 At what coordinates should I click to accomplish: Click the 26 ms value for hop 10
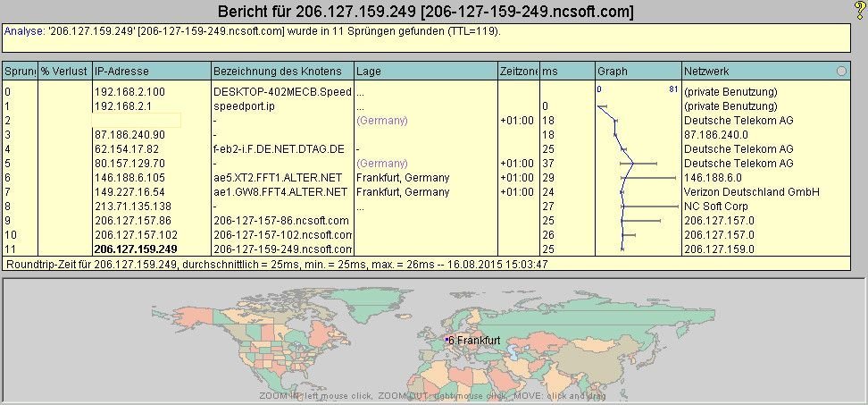(548, 235)
